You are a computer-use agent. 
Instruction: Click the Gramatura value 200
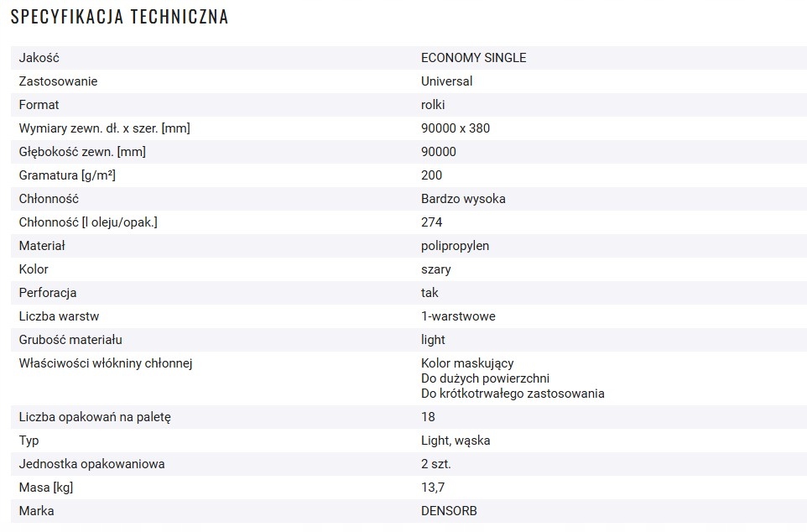click(431, 175)
